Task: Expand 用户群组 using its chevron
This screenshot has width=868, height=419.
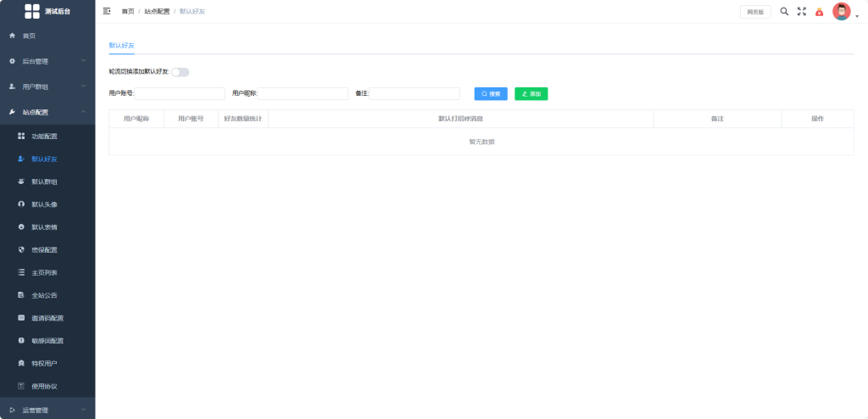Action: click(84, 86)
